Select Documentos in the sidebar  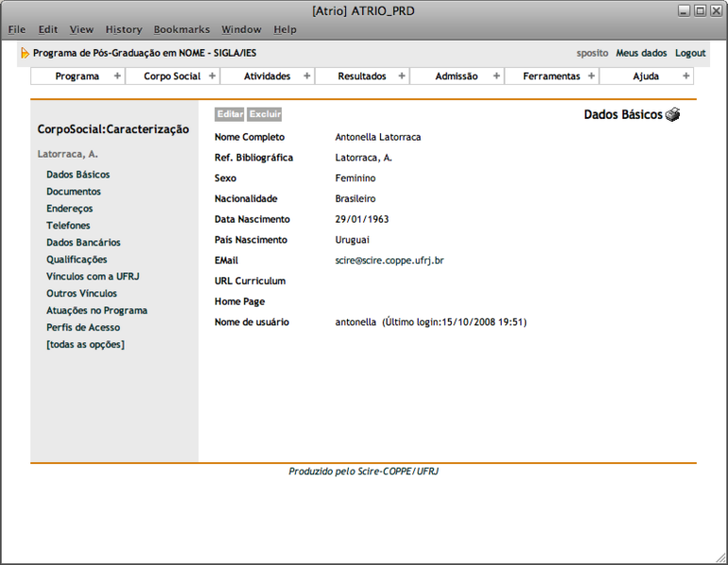pos(74,191)
